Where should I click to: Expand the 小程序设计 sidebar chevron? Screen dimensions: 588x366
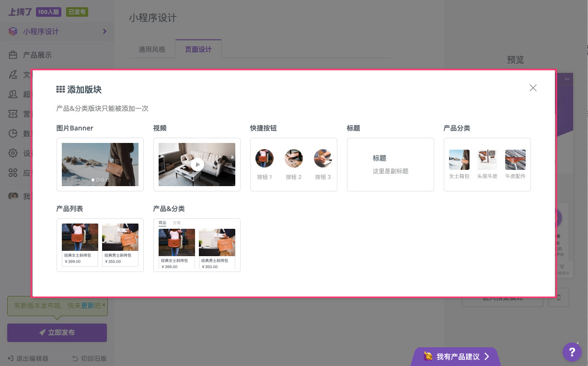[104, 31]
